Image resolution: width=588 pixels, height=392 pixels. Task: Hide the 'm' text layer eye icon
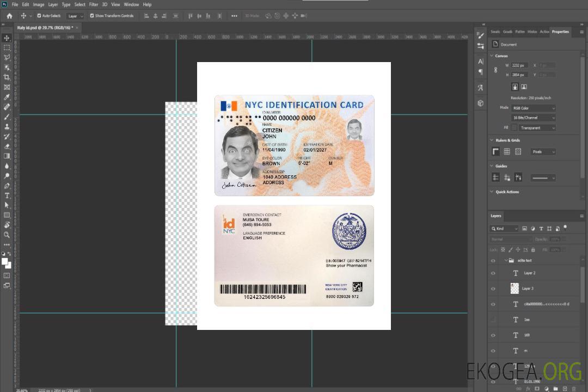[x=493, y=351]
